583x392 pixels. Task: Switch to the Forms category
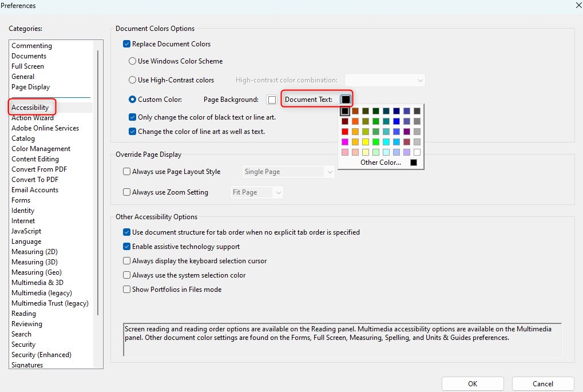point(21,200)
